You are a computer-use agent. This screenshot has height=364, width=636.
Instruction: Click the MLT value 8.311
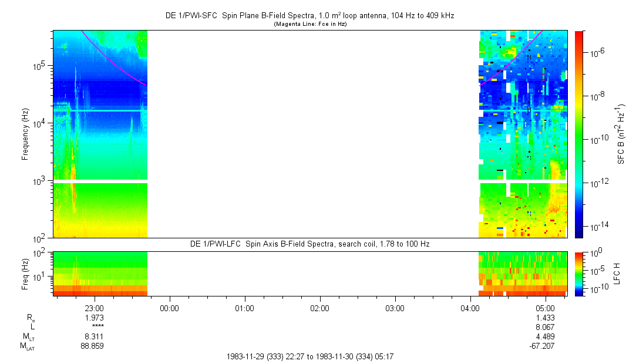point(95,336)
